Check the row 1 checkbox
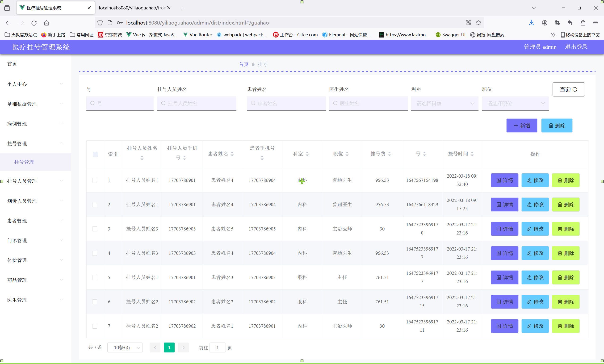This screenshot has height=364, width=604. [95, 180]
